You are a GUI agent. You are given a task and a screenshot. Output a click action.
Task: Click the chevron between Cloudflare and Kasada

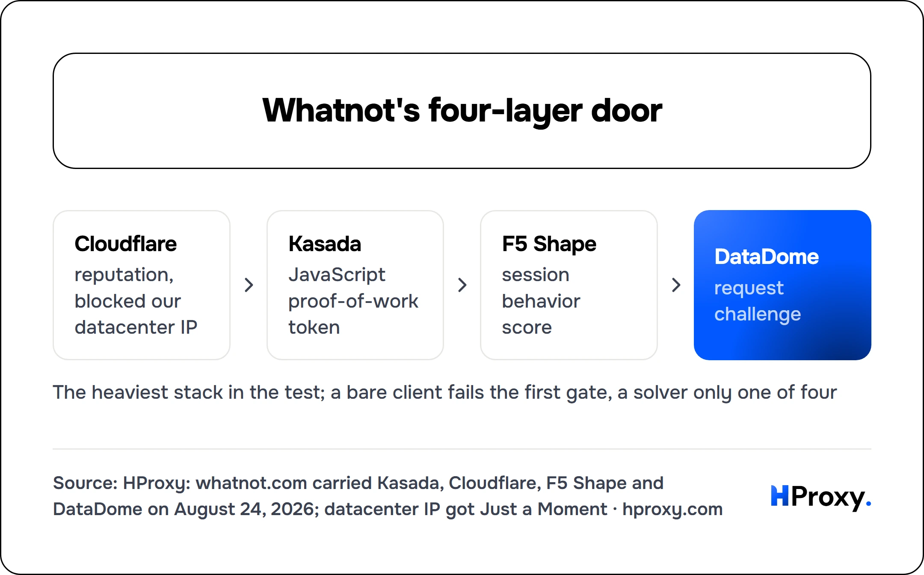(249, 285)
